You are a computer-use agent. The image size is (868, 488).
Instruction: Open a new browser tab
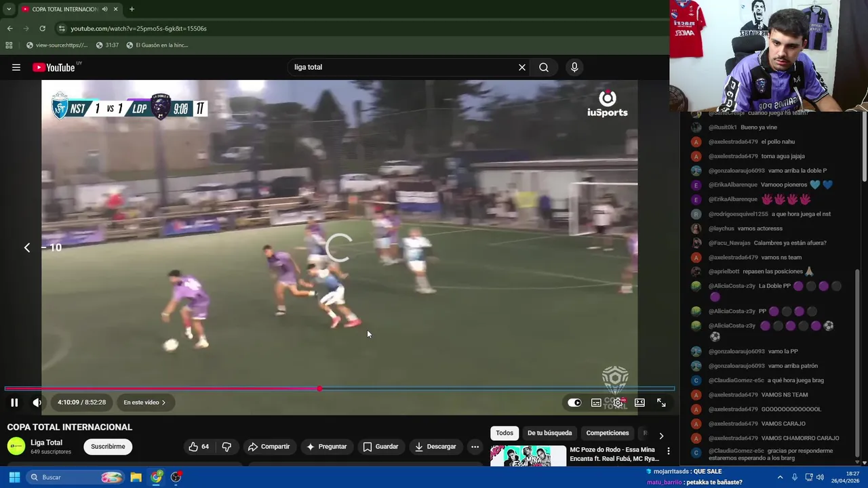132,9
